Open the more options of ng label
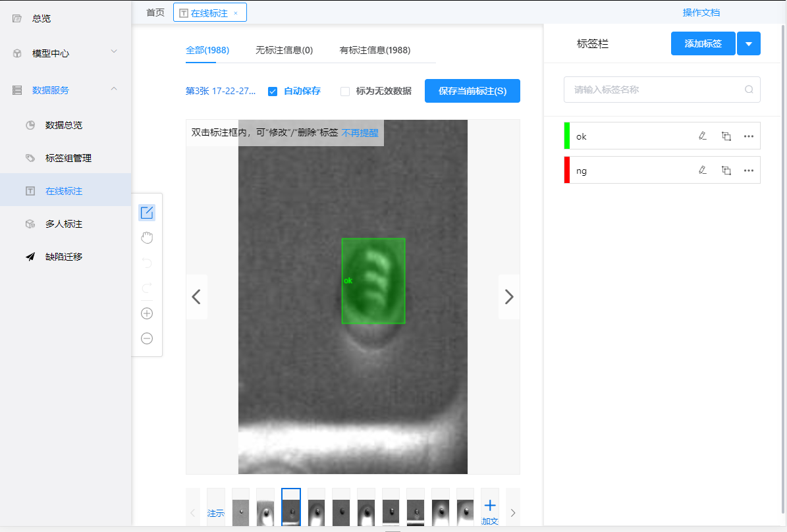The height and width of the screenshot is (532, 787). [748, 170]
